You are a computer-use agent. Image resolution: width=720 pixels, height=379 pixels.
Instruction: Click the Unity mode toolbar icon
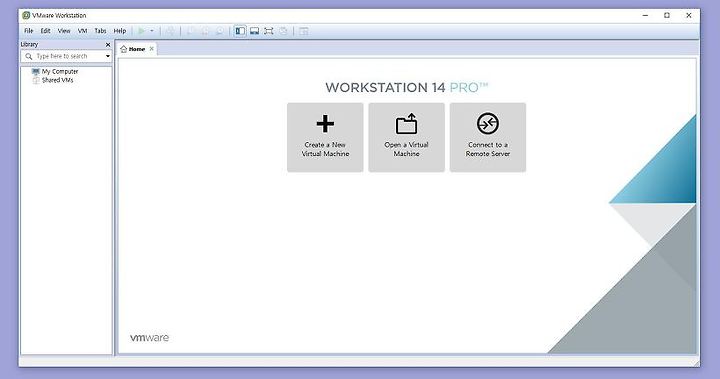click(x=284, y=31)
